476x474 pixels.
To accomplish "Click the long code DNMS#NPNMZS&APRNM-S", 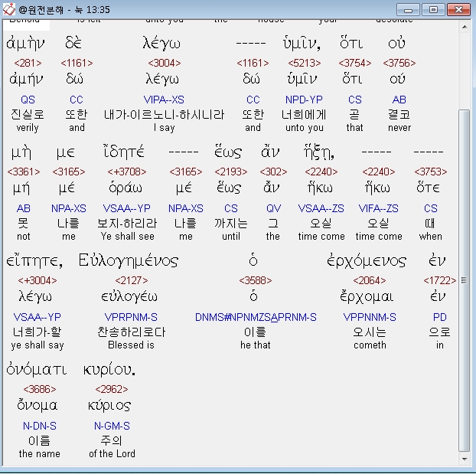I will [256, 317].
